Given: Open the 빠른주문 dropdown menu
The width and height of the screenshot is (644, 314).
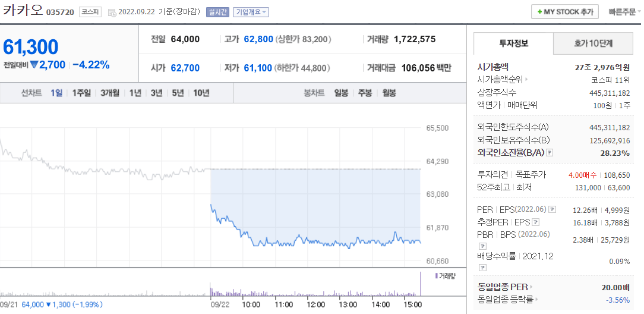Looking at the screenshot, I should [x=625, y=12].
